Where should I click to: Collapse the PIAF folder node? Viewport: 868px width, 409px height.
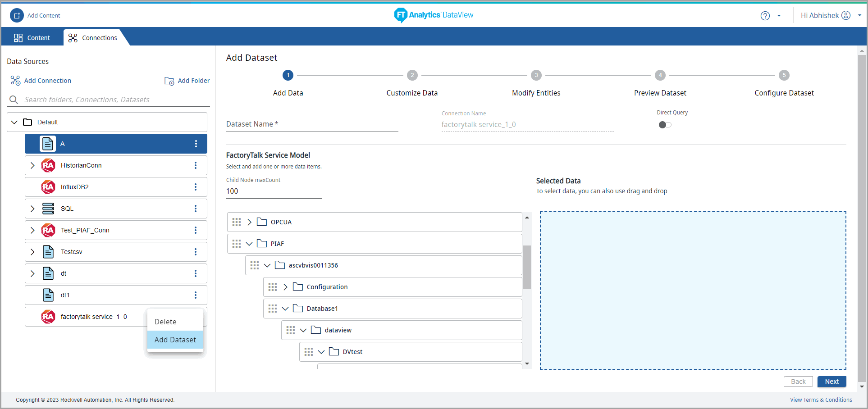click(249, 244)
